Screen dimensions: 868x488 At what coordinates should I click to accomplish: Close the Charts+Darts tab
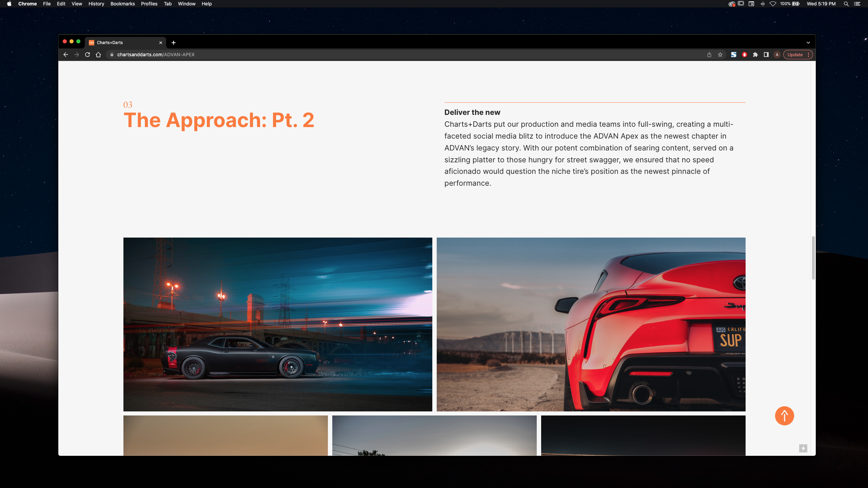[x=161, y=43]
